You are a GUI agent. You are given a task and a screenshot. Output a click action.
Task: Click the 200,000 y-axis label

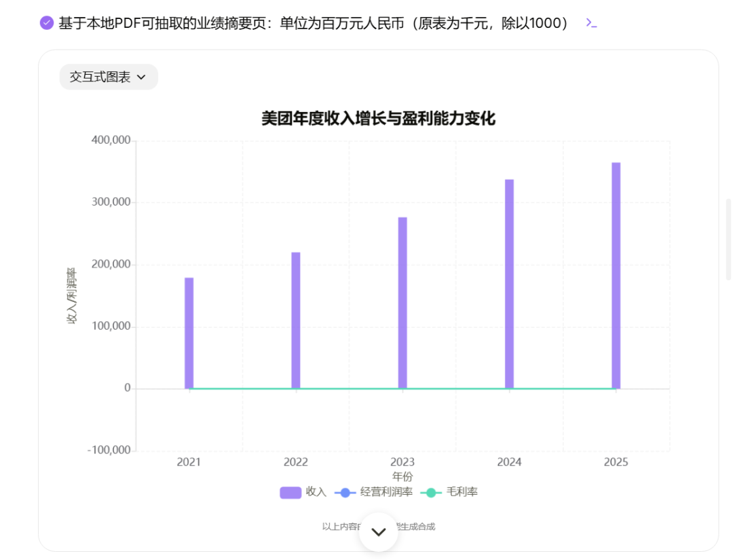(x=111, y=264)
